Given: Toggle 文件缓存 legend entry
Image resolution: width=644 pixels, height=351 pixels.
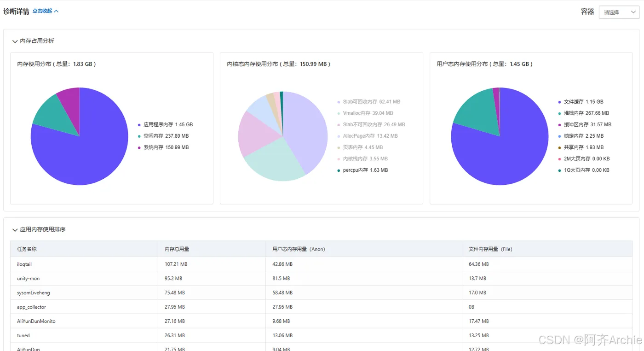Looking at the screenshot, I should tap(580, 102).
